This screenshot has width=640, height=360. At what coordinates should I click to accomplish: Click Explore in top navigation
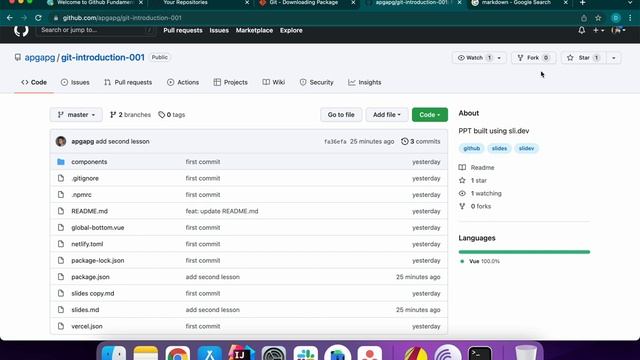pos(291,31)
